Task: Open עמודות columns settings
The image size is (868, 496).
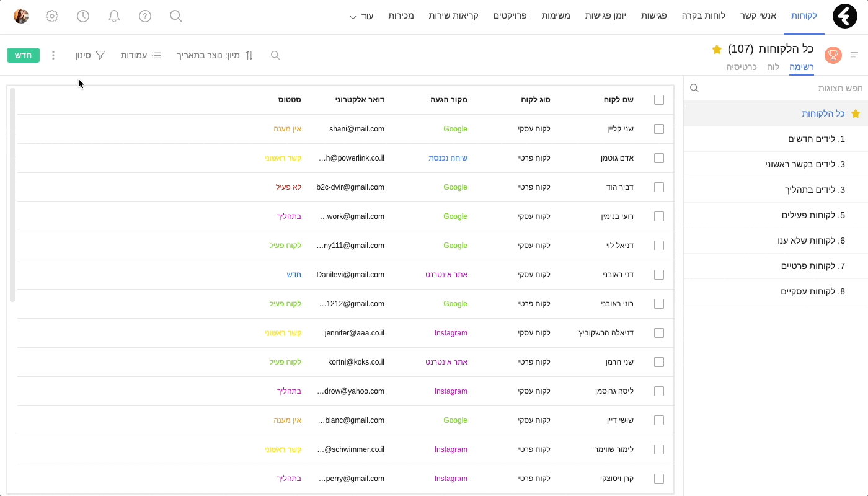Action: pyautogui.click(x=141, y=55)
